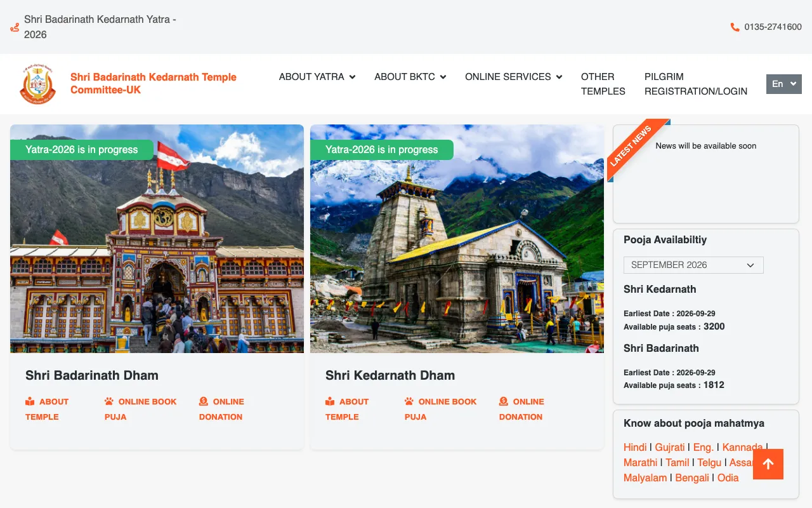Click the paw icon in Badarinath Online Book Puja
Viewport: 812px width, 508px height.
(109, 401)
